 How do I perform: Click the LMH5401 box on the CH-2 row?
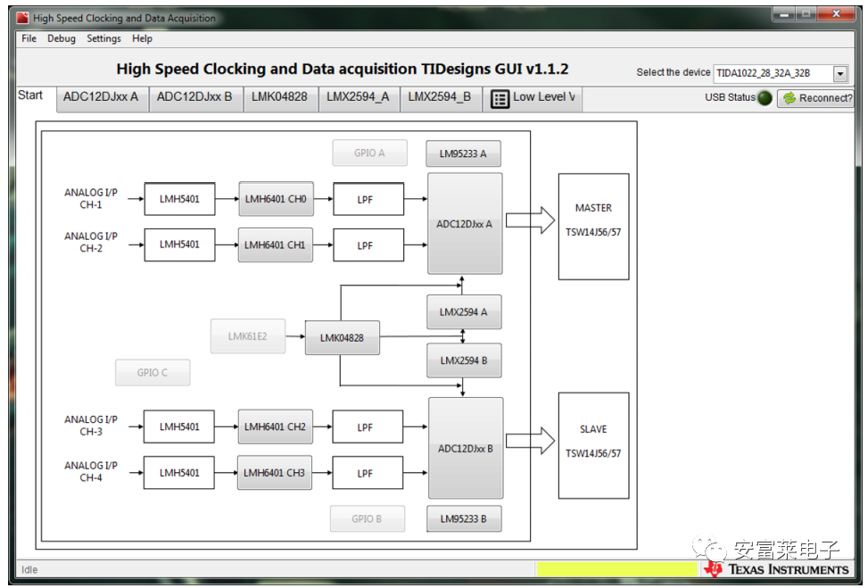[x=180, y=244]
